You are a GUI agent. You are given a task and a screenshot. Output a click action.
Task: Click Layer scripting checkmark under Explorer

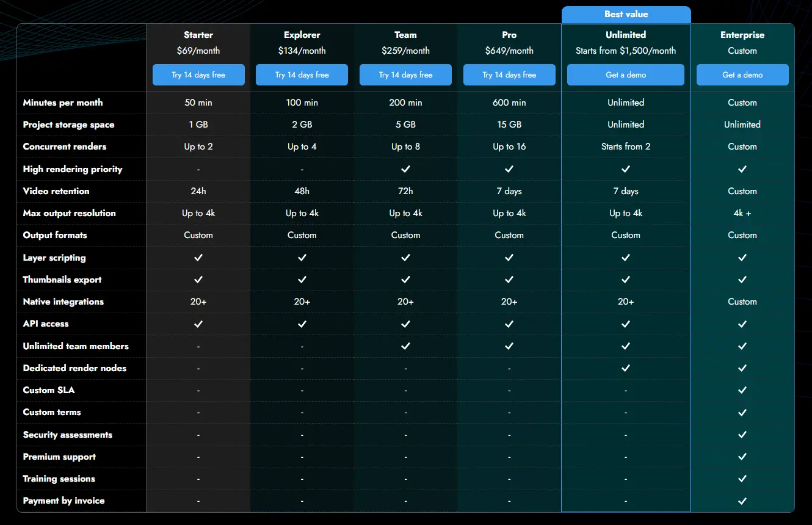(x=302, y=258)
